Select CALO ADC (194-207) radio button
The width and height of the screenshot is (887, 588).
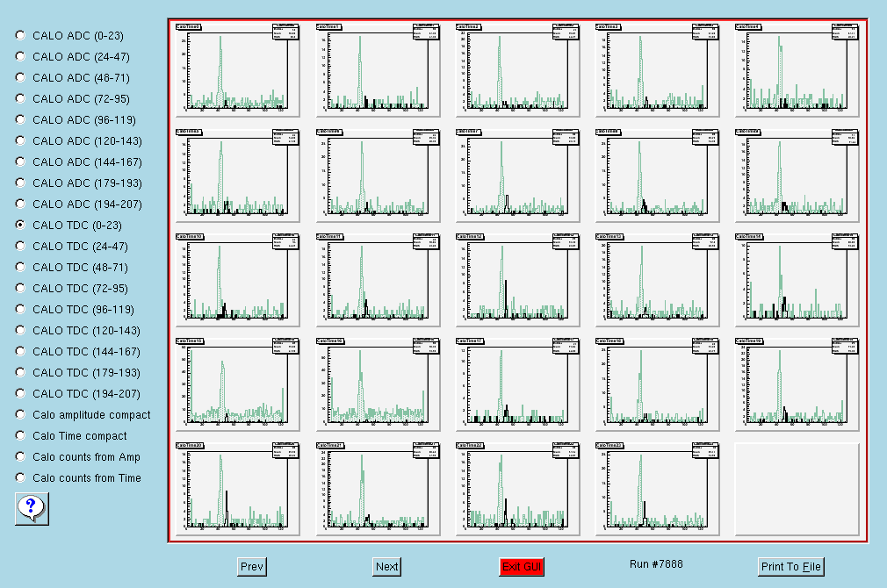pos(20,204)
